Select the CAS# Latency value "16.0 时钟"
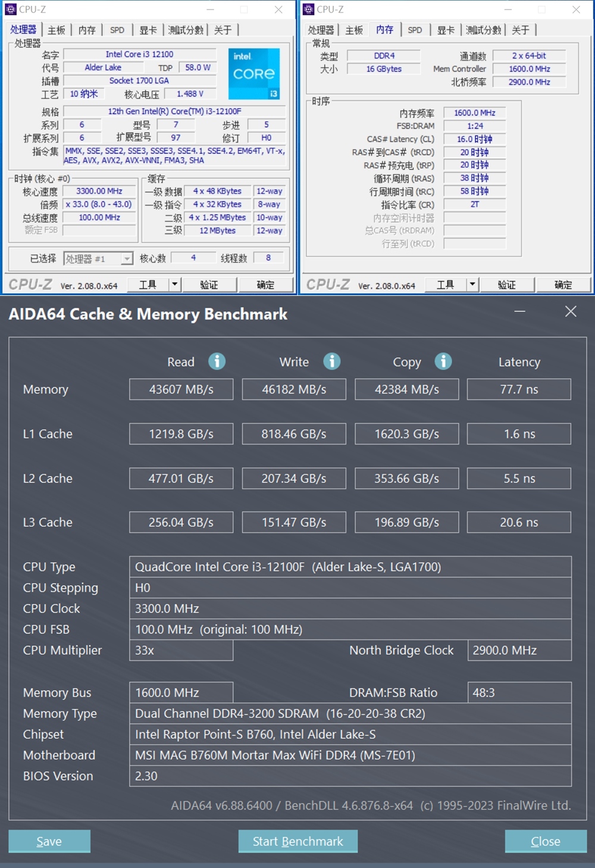This screenshot has width=595, height=868. tap(475, 139)
